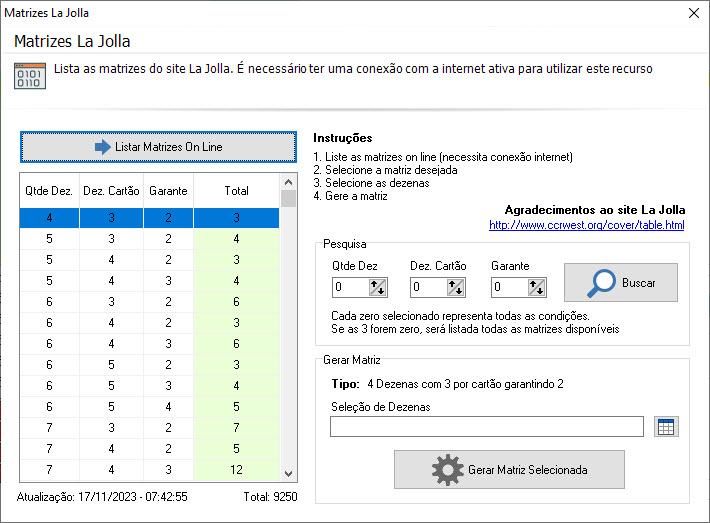This screenshot has height=523, width=710.
Task: Click the Qtde Dez spinner arrows
Action: tap(378, 287)
